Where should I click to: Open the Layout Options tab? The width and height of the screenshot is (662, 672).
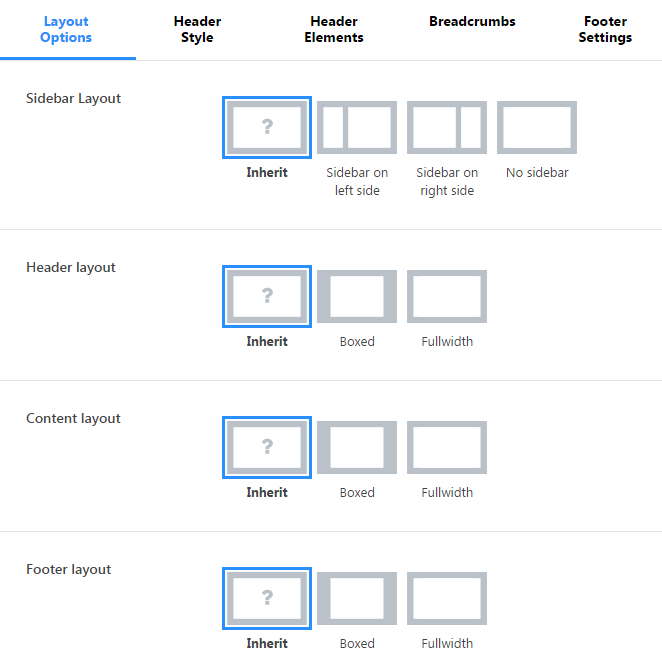click(x=66, y=29)
